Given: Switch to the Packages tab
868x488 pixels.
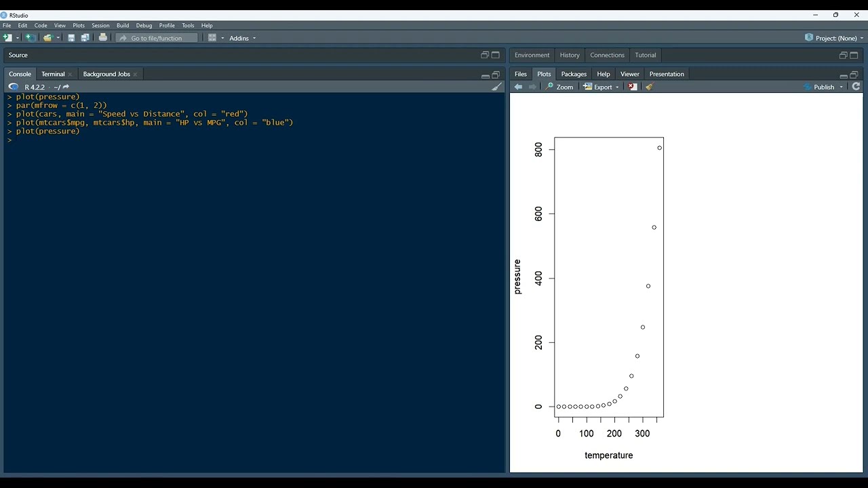Looking at the screenshot, I should 574,74.
